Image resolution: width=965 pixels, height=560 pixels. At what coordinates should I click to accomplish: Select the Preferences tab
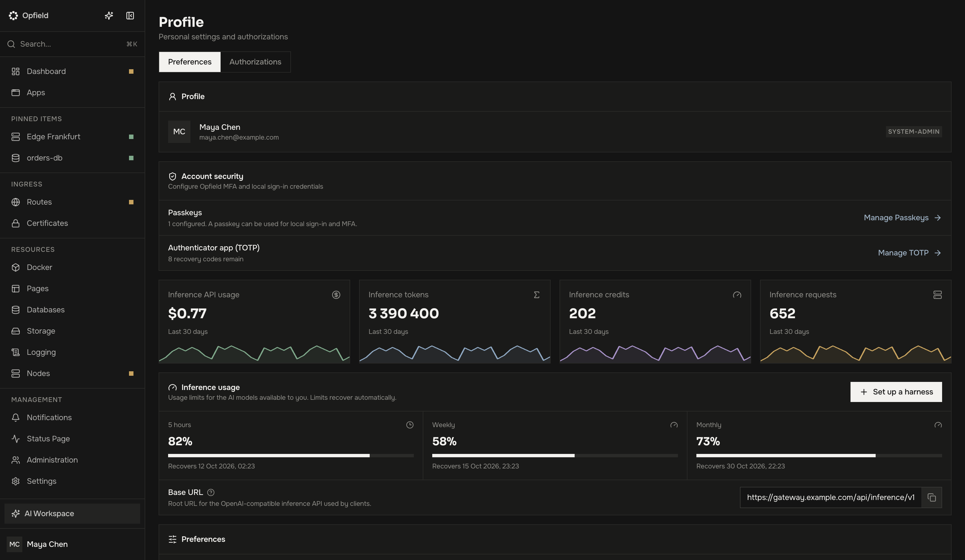190,62
